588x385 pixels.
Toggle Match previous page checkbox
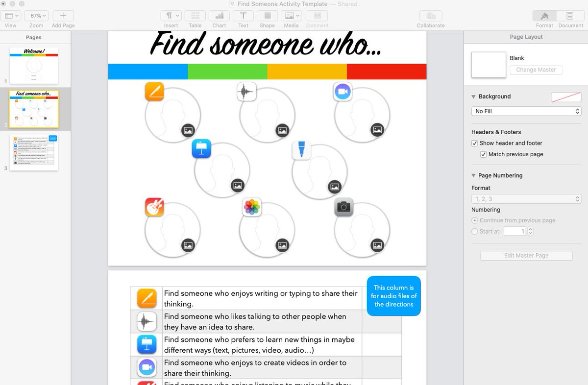coord(484,154)
